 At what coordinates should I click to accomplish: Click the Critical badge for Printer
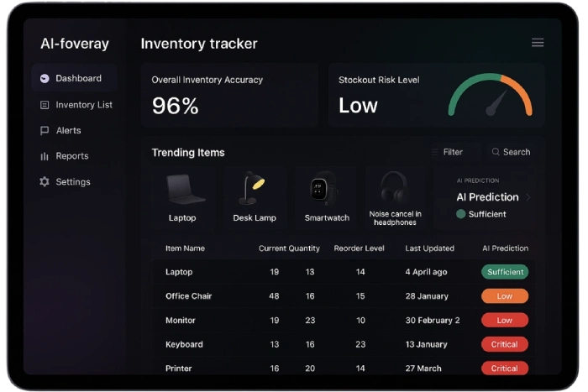(x=505, y=368)
